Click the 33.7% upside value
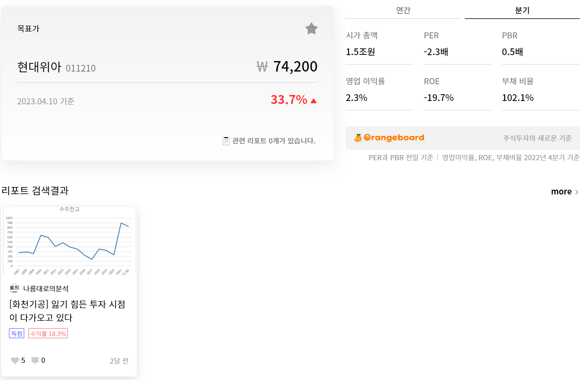This screenshot has width=588, height=380. (289, 100)
